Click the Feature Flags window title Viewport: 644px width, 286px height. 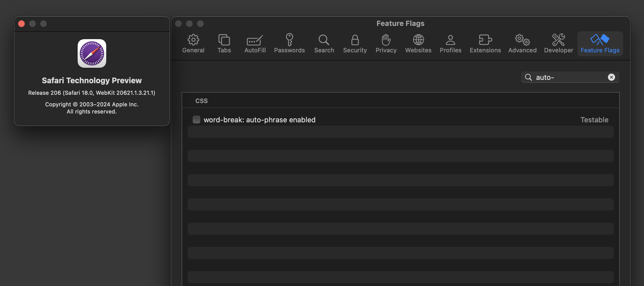[400, 23]
